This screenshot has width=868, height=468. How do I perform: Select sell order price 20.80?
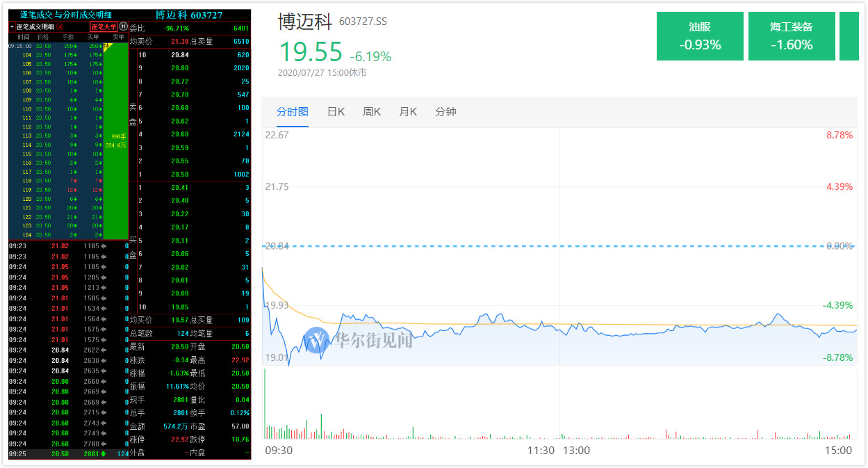coord(179,68)
